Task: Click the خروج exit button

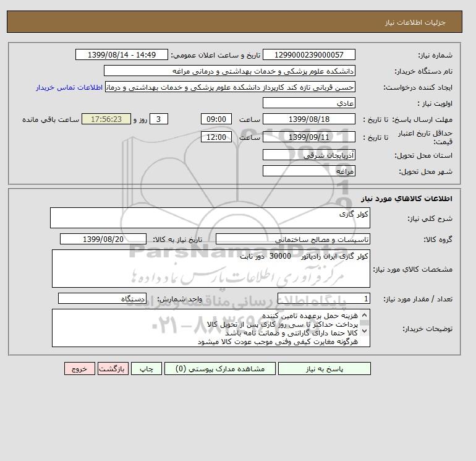Action: pyautogui.click(x=80, y=369)
